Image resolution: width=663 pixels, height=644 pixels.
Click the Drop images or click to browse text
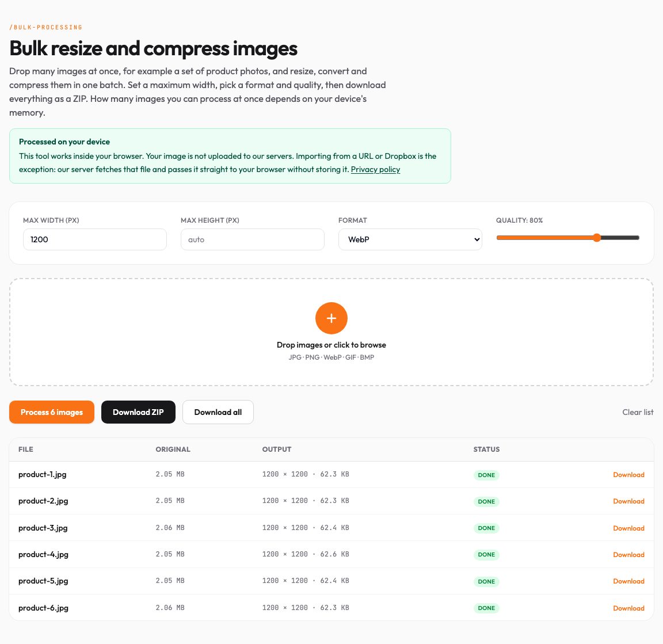pos(331,345)
